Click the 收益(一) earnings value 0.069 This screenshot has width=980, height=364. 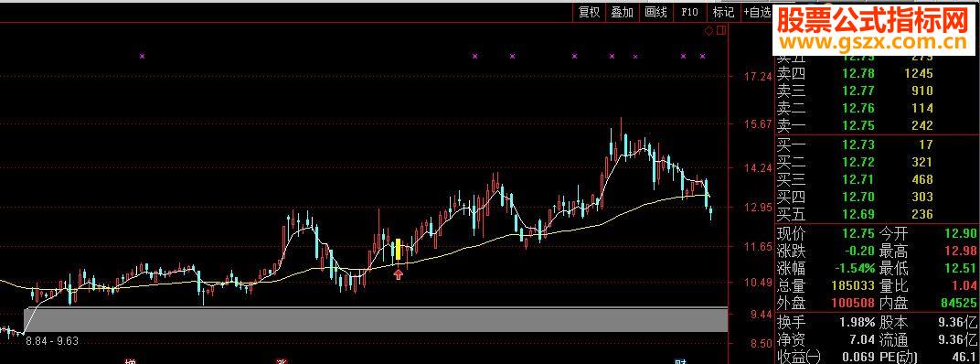(x=858, y=358)
